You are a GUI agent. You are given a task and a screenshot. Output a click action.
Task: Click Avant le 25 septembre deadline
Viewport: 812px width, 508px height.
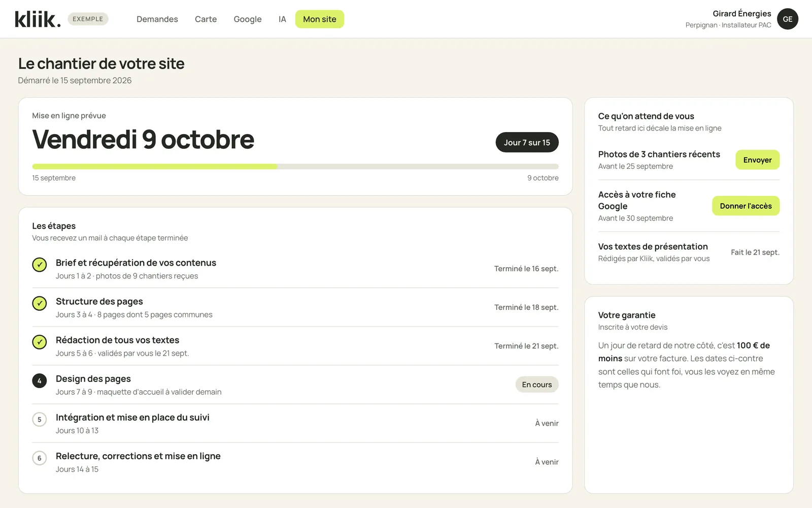click(x=635, y=166)
